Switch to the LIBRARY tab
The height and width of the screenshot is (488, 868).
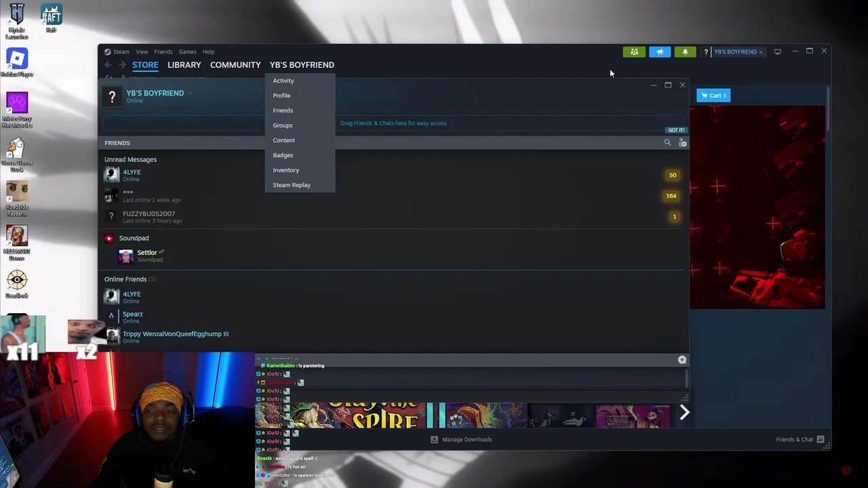pyautogui.click(x=184, y=65)
